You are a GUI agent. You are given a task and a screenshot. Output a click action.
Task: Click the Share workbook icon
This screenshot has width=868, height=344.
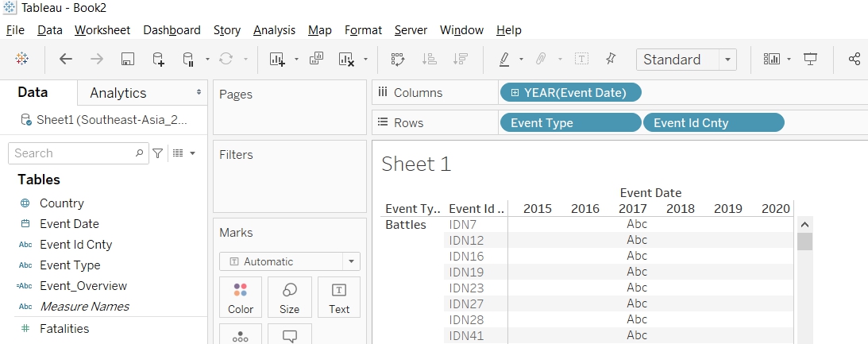click(854, 60)
